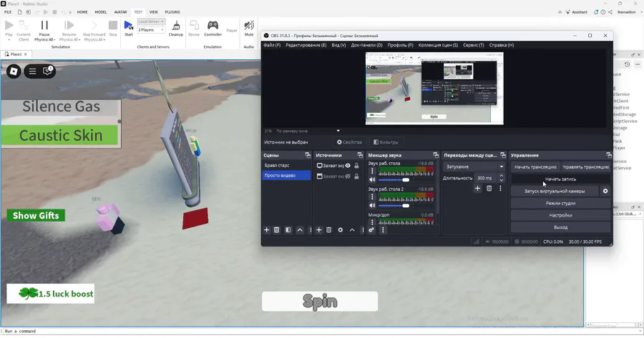This screenshot has height=338, width=644.
Task: Hide first Захват source with eye icon
Action: coord(348,166)
